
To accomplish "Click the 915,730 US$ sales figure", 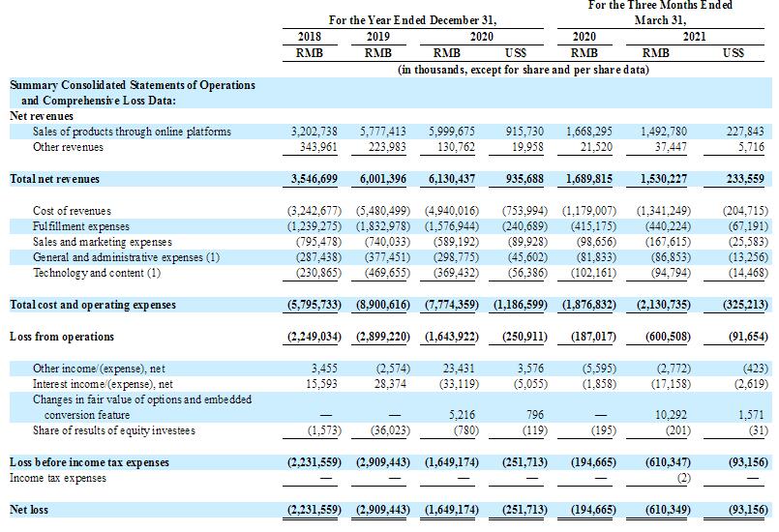I will (x=524, y=132).
